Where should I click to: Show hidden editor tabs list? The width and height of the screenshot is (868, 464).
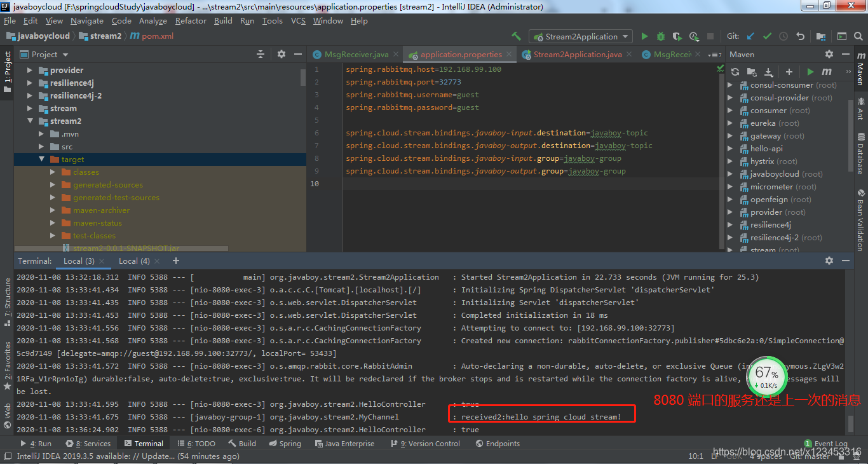pyautogui.click(x=714, y=55)
